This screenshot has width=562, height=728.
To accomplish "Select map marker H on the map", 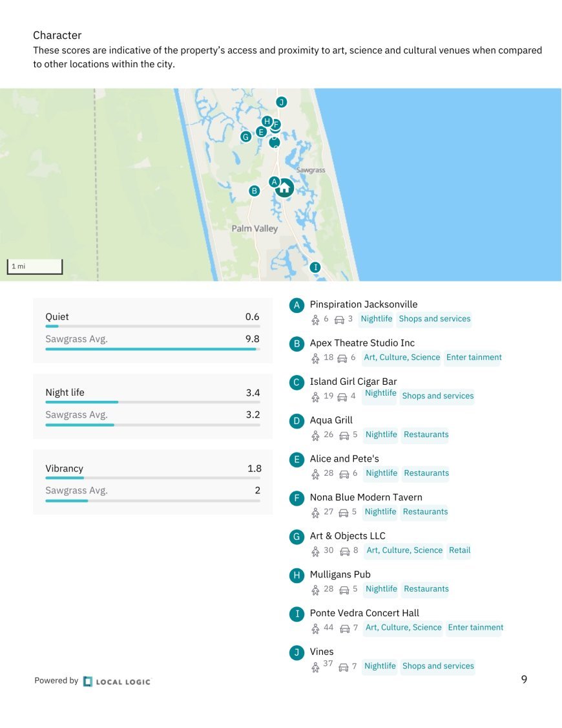I will coord(267,121).
